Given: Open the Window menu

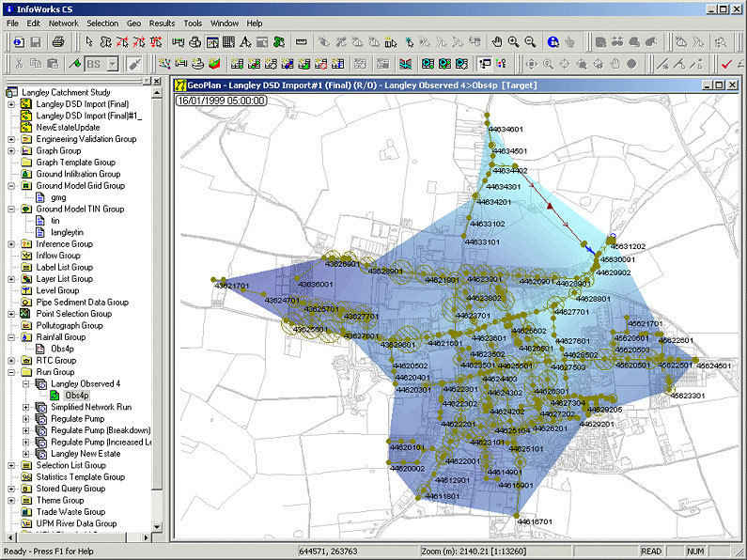Looking at the screenshot, I should point(225,23).
